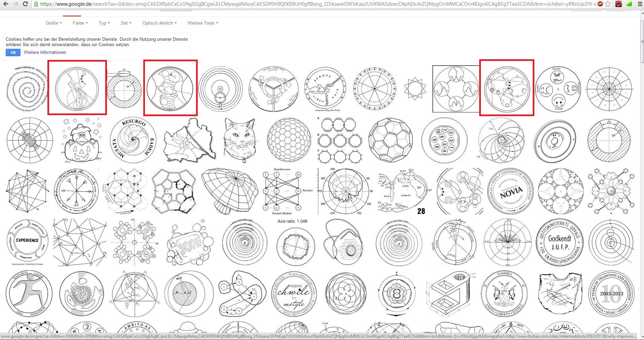
Task: Open Weitere Informationen link
Action: click(x=45, y=53)
